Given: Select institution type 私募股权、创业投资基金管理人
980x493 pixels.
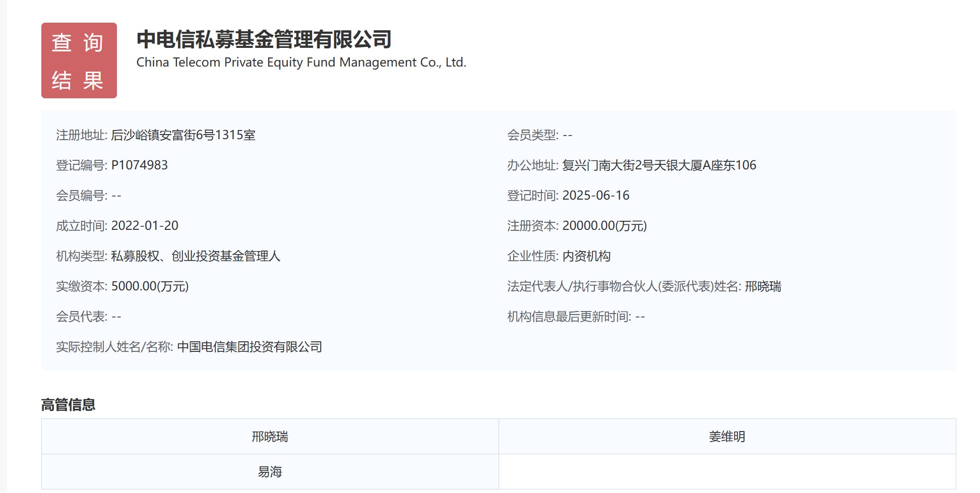Looking at the screenshot, I should click(x=196, y=256).
